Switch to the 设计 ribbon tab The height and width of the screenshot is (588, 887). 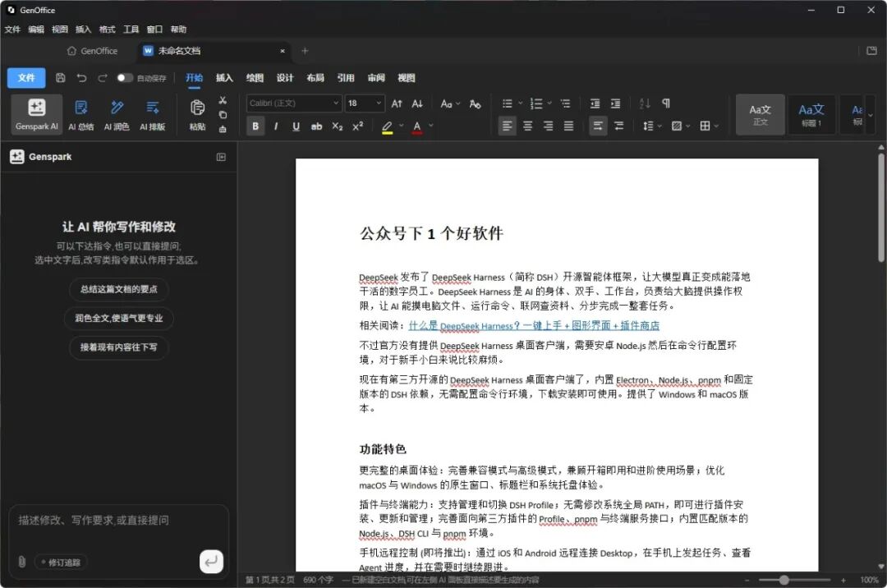point(285,78)
